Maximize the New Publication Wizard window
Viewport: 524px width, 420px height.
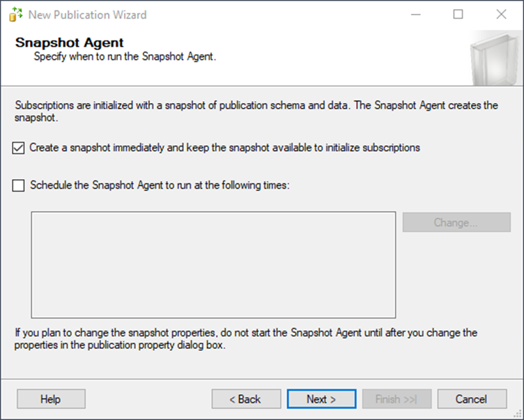point(458,15)
